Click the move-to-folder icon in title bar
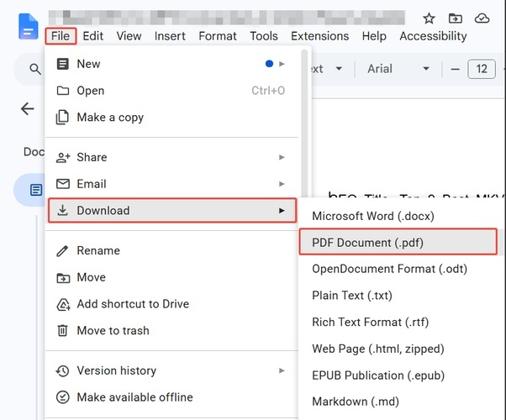This screenshot has height=420, width=506. pos(456,18)
